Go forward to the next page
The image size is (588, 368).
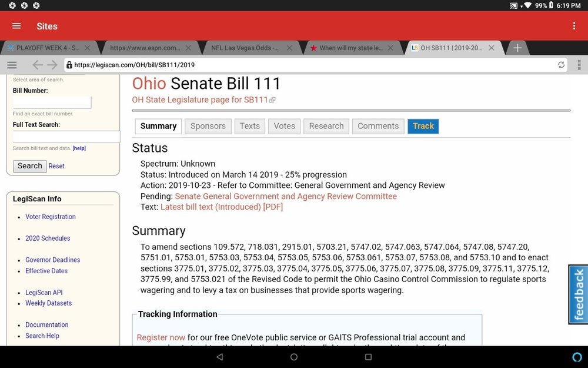point(52,65)
